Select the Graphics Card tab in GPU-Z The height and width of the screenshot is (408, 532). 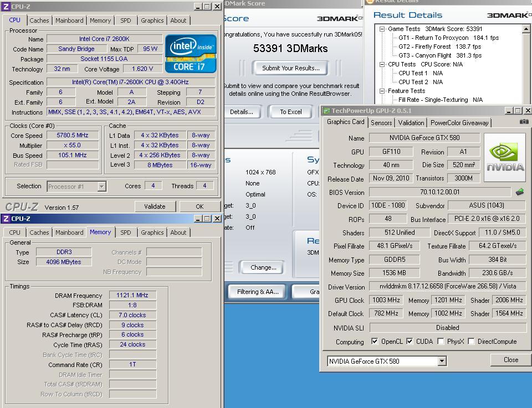345,122
